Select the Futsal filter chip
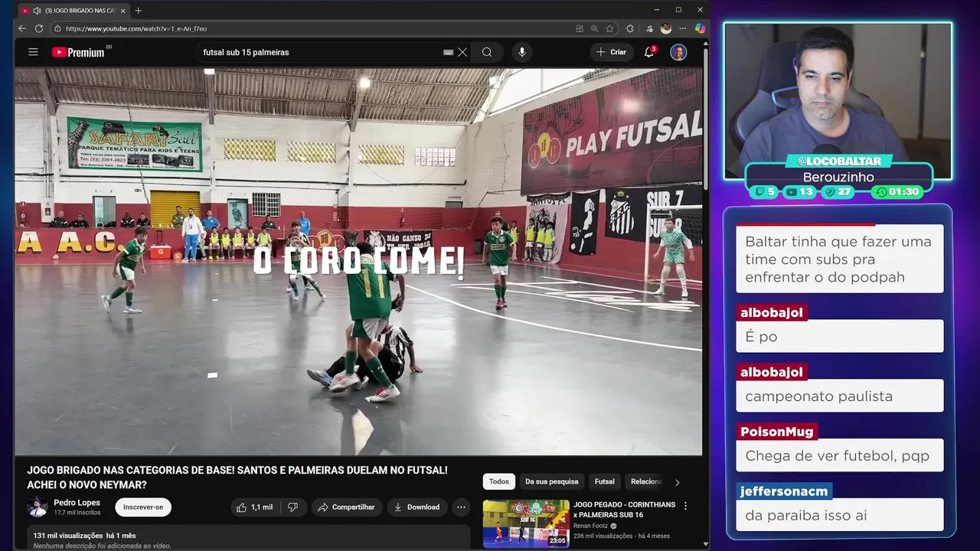 tap(605, 481)
